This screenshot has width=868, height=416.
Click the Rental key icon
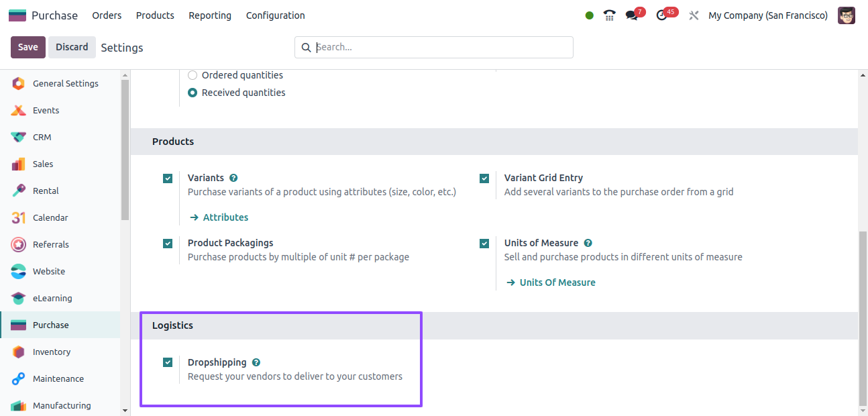click(x=19, y=191)
